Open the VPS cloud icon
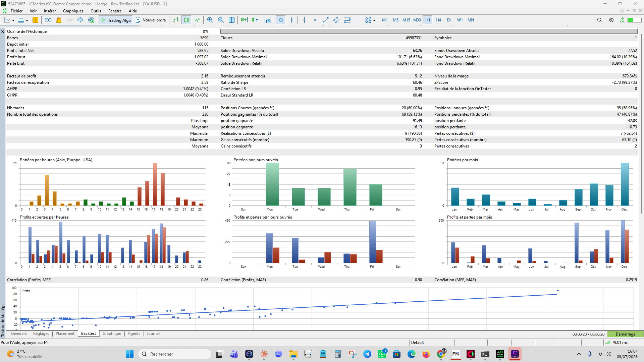 80,20
